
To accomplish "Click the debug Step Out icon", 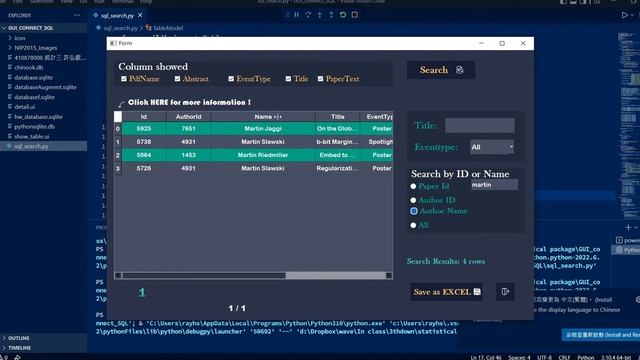I will pos(331,15).
